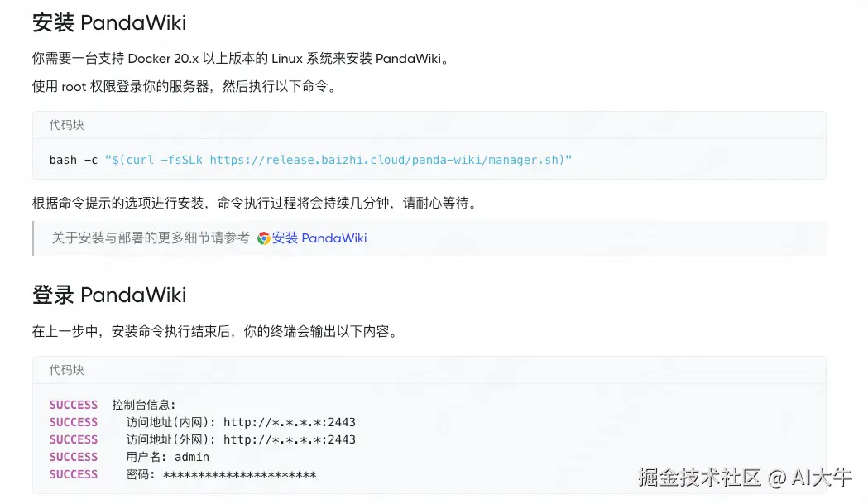This screenshot has width=868, height=504.
Task: Click the '访问地址(内网)' URL line
Action: (x=241, y=422)
